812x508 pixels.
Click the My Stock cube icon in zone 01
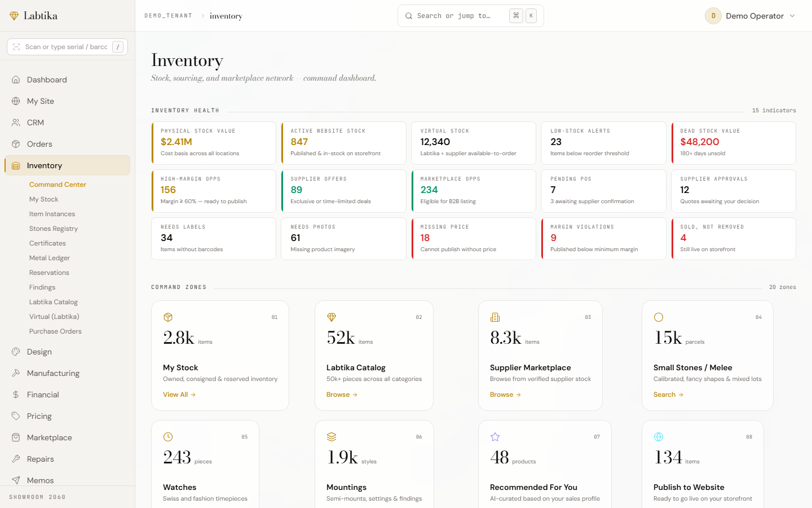tap(168, 317)
